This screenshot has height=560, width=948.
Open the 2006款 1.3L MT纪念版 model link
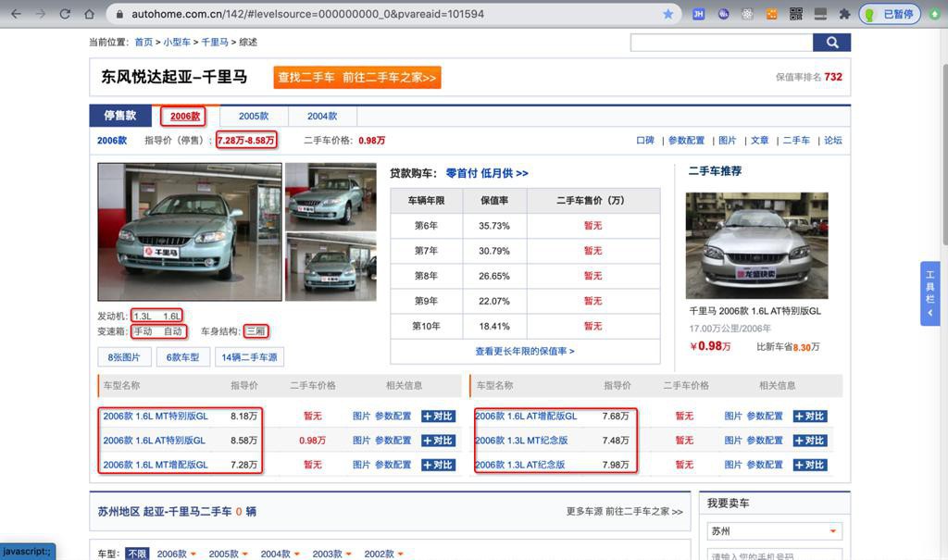(521, 441)
